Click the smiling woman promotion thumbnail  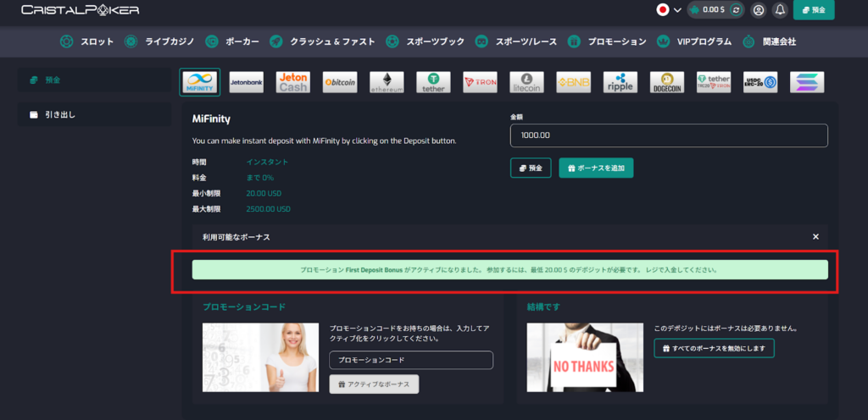(x=261, y=357)
